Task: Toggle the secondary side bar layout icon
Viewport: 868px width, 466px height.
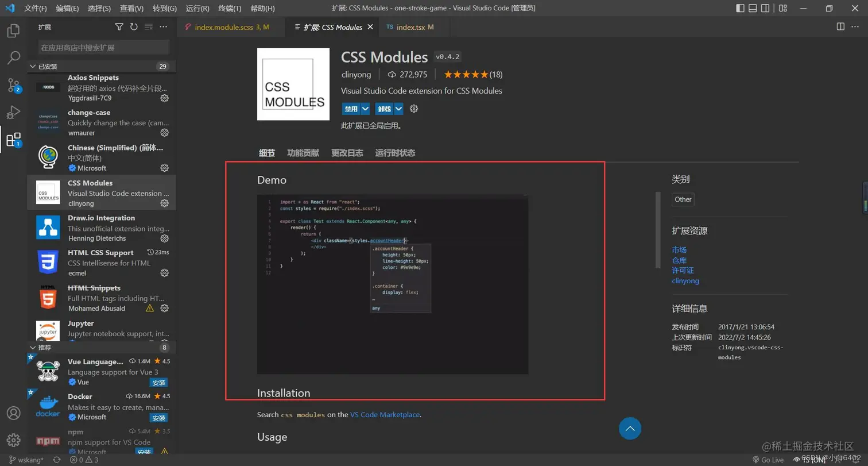Action: tap(766, 8)
